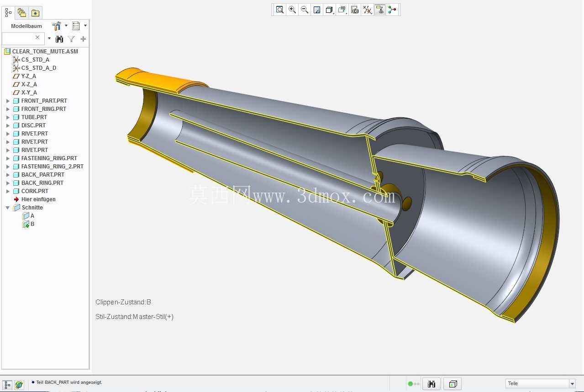Click the green regeneration status indicator
Viewport: 584px width, 392px height.
coord(410,384)
